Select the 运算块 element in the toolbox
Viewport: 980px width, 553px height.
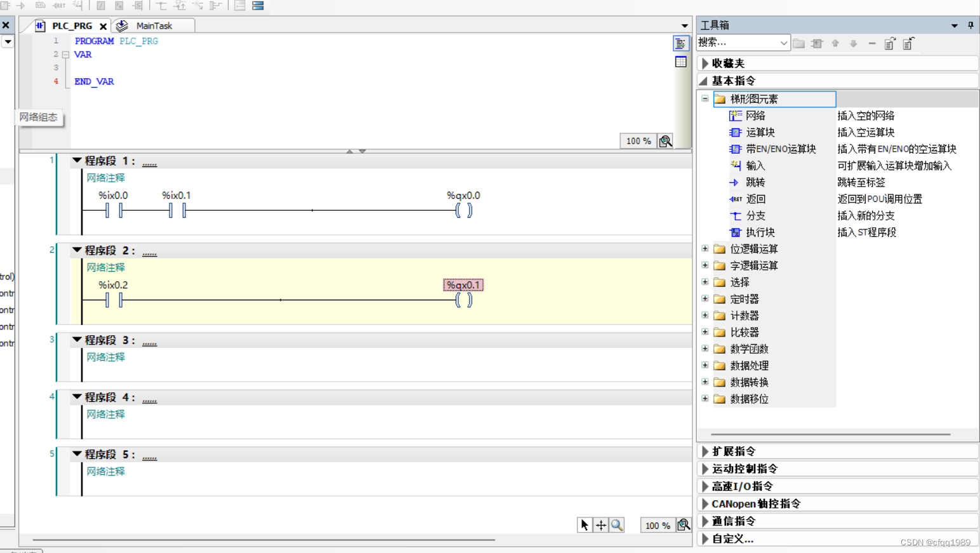[758, 132]
